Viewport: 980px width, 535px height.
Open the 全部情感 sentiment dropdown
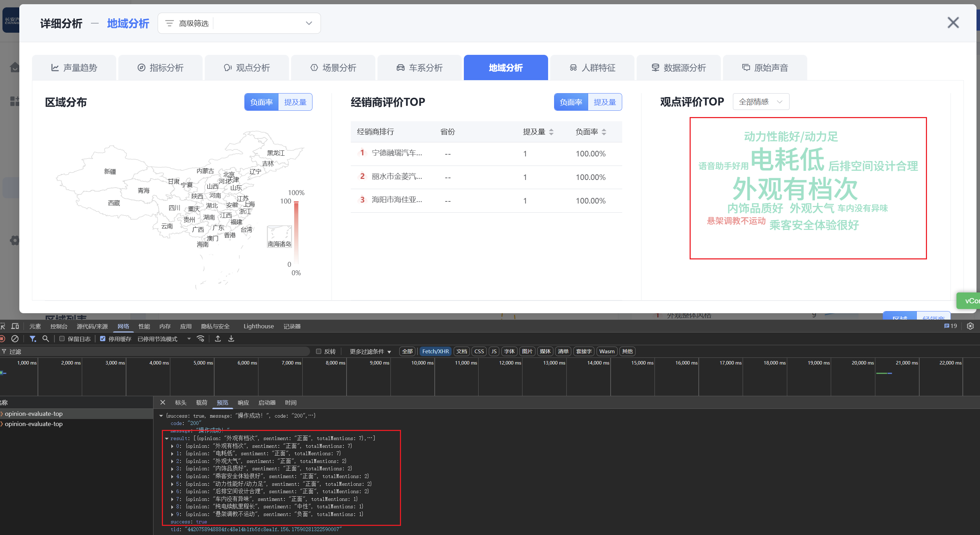coord(761,102)
